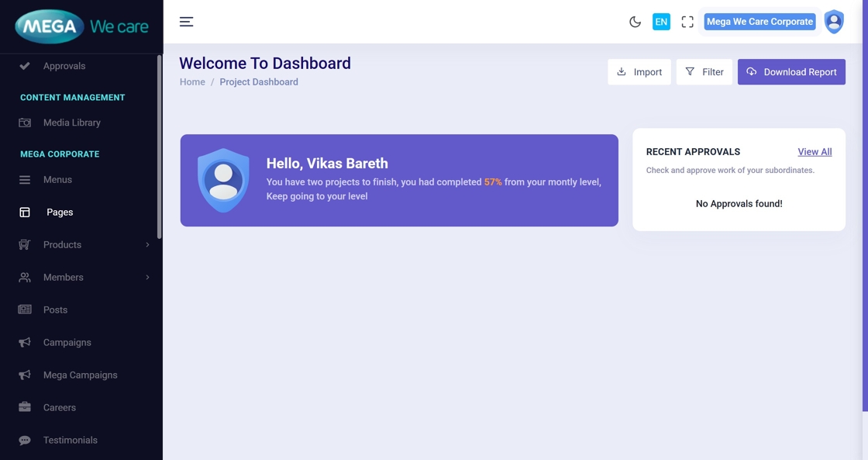Enter fullscreen mode via header icon
868x460 pixels.
[x=687, y=22]
